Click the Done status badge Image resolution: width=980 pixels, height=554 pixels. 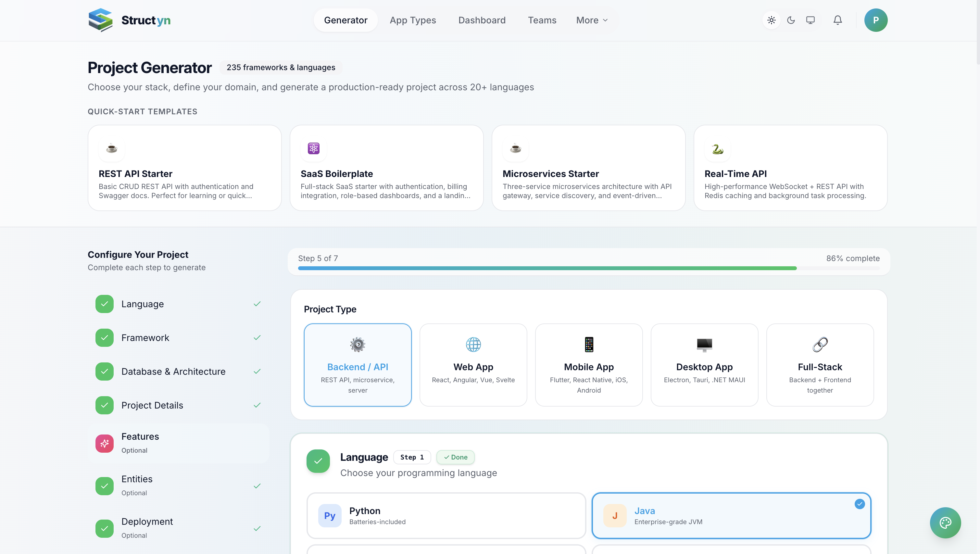pyautogui.click(x=455, y=457)
